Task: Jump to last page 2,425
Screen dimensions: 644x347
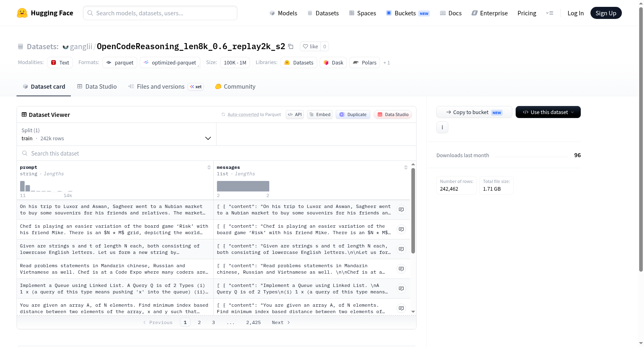Action: click(254, 322)
